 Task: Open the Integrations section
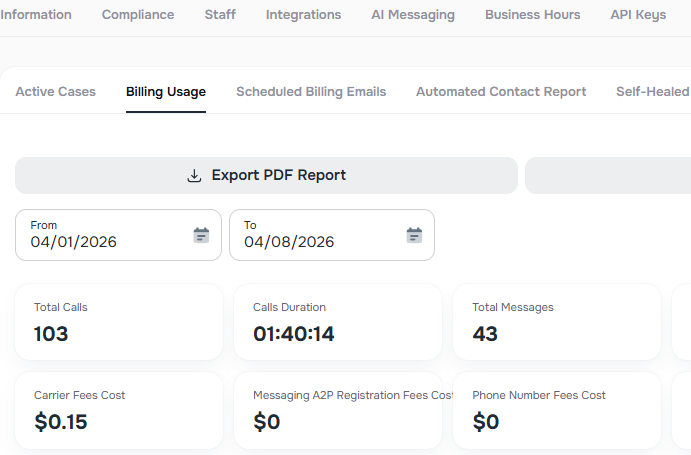[303, 15]
